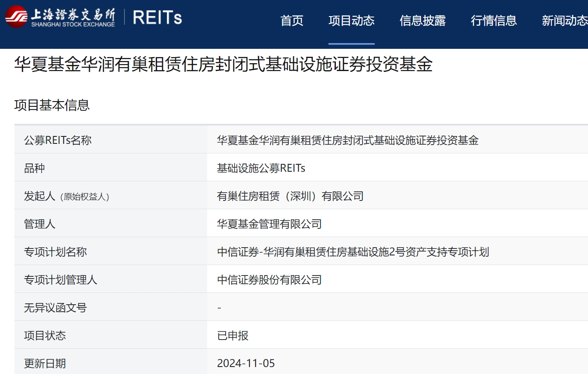Viewport: 588px width, 374px height.
Task: Go to 行情信息 section
Action: pyautogui.click(x=494, y=20)
